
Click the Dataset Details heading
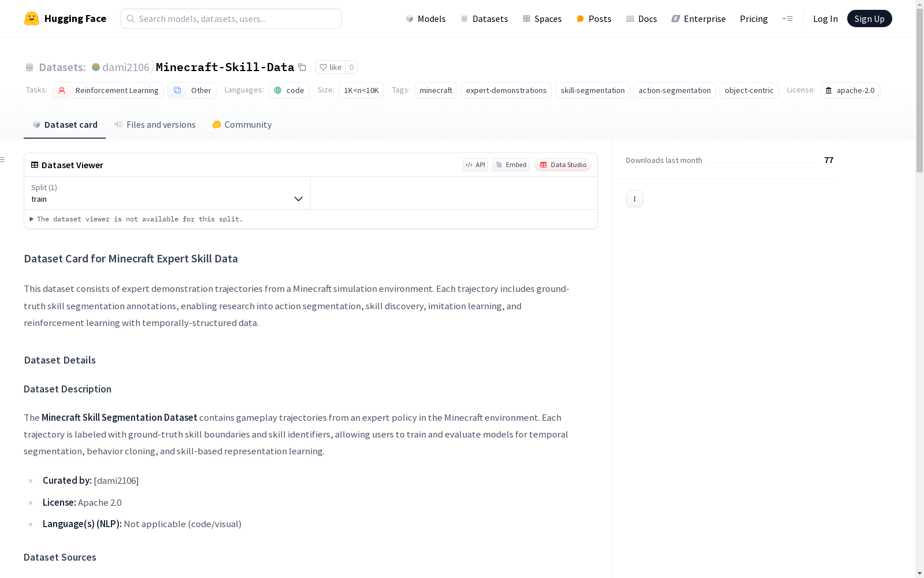tap(60, 360)
